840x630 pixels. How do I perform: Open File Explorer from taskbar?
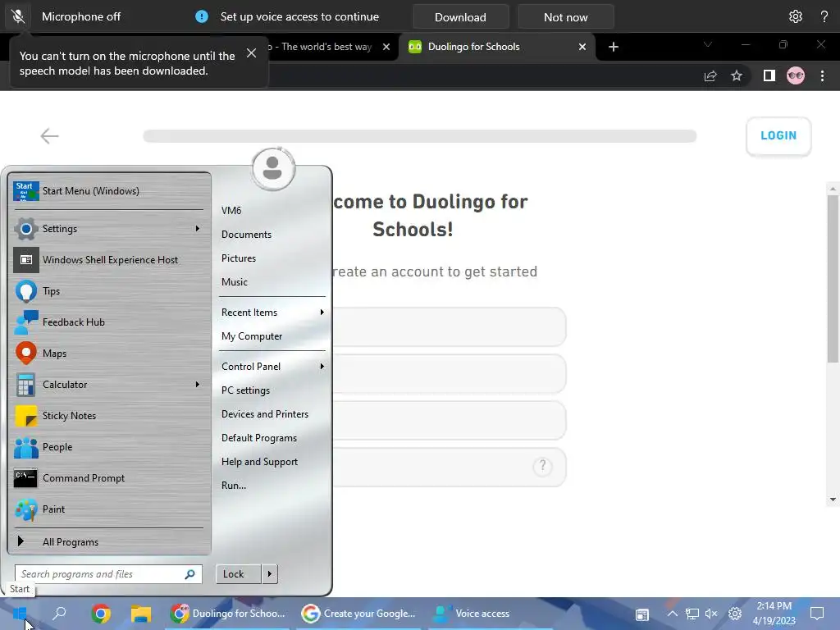coord(141,614)
